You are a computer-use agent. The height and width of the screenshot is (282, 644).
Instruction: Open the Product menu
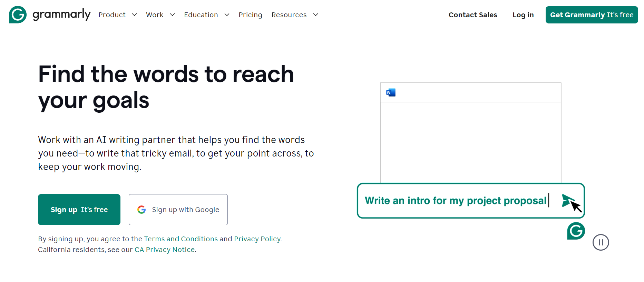[x=112, y=15]
